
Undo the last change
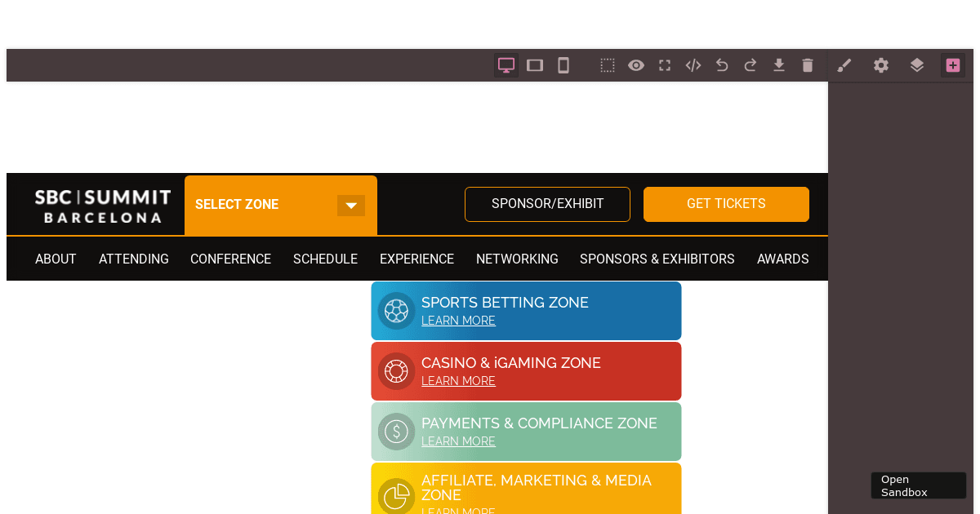tap(722, 65)
